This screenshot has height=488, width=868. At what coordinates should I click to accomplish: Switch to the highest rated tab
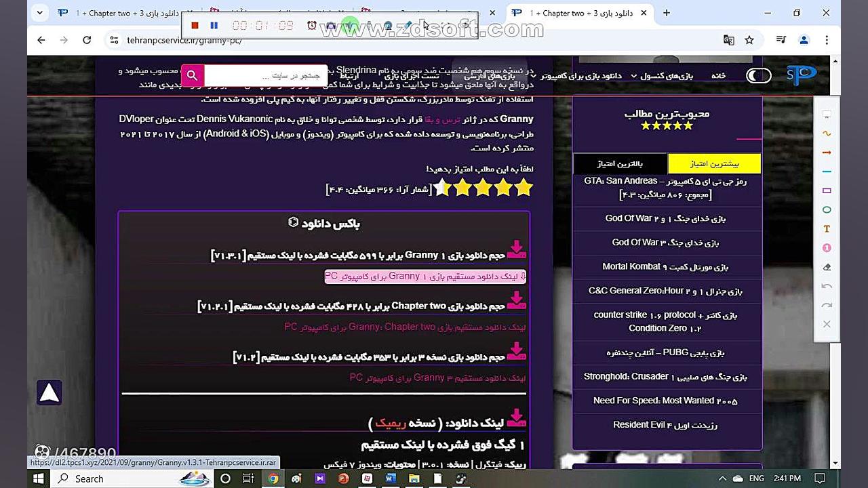[620, 163]
